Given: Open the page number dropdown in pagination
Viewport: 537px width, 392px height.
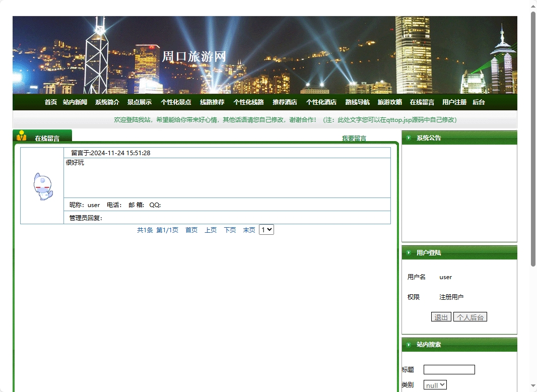Looking at the screenshot, I should 266,229.
